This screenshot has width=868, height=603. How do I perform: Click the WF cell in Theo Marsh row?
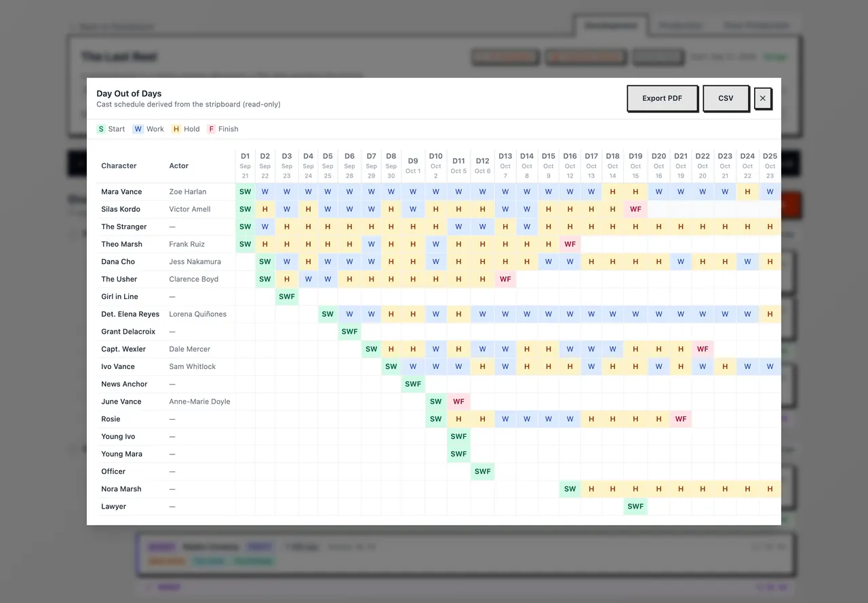tap(570, 244)
